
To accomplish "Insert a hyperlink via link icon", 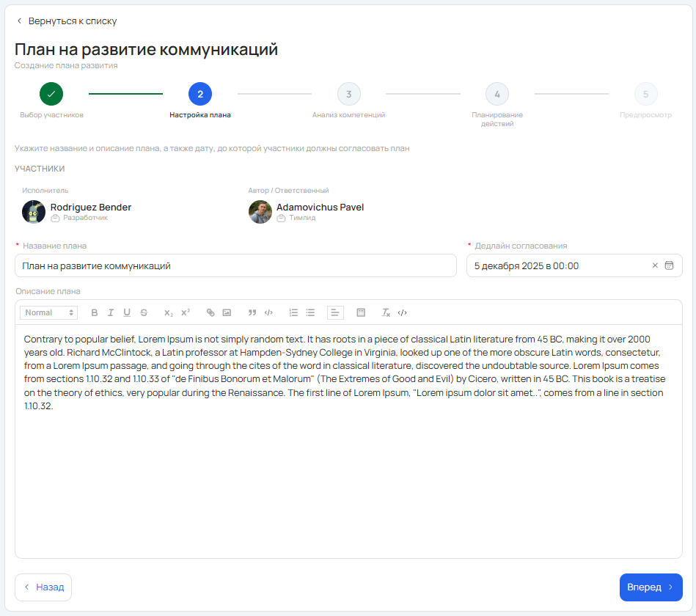I will (x=210, y=312).
